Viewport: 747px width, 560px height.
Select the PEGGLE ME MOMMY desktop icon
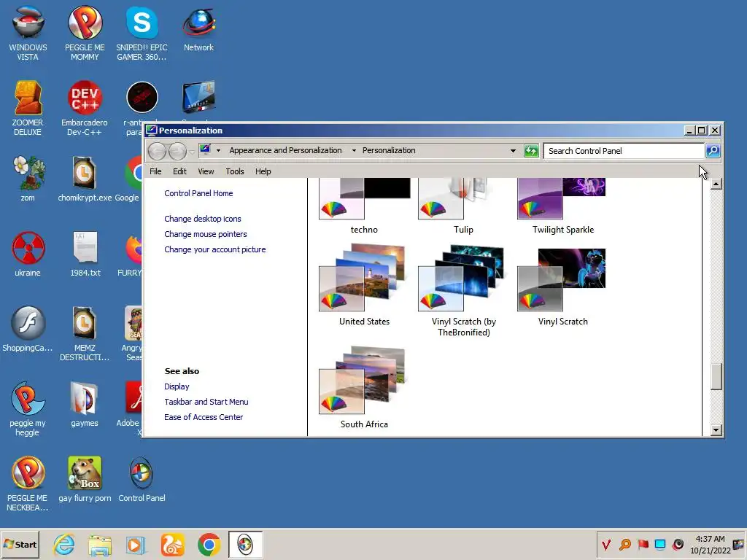pos(85,34)
